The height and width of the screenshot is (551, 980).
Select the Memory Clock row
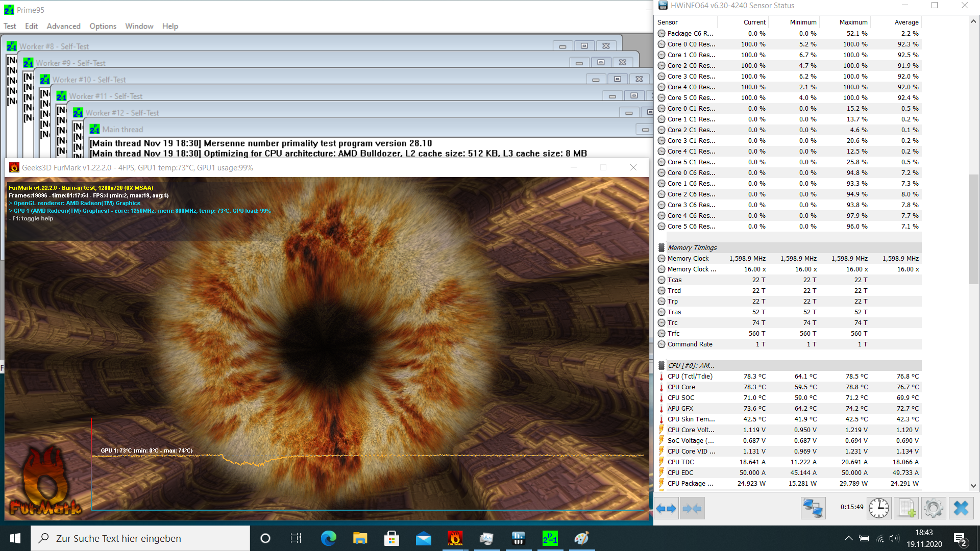click(x=789, y=258)
